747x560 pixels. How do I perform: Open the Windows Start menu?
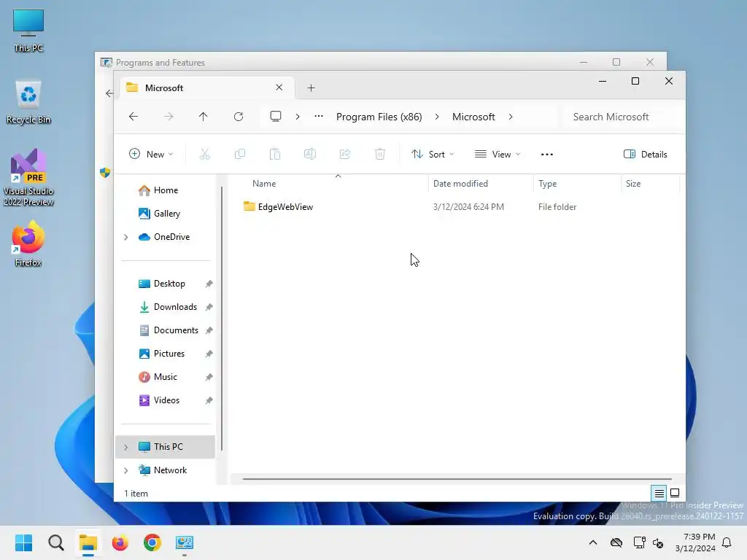23,542
